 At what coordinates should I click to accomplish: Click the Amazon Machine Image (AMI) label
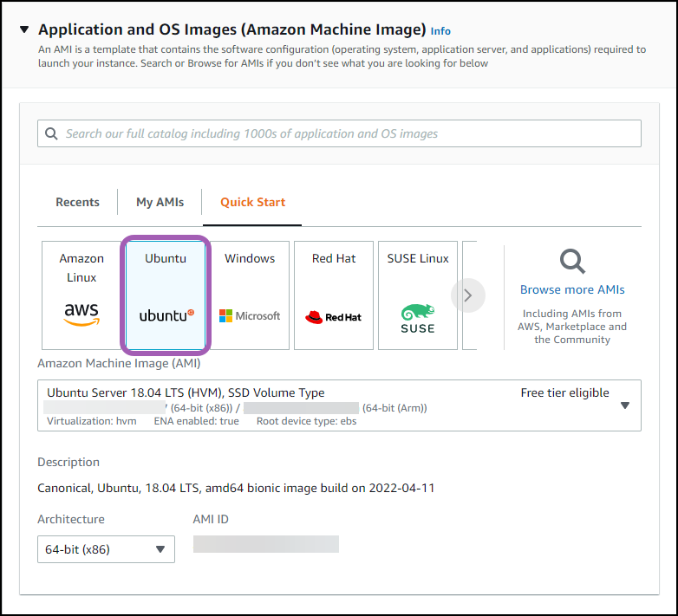119,363
